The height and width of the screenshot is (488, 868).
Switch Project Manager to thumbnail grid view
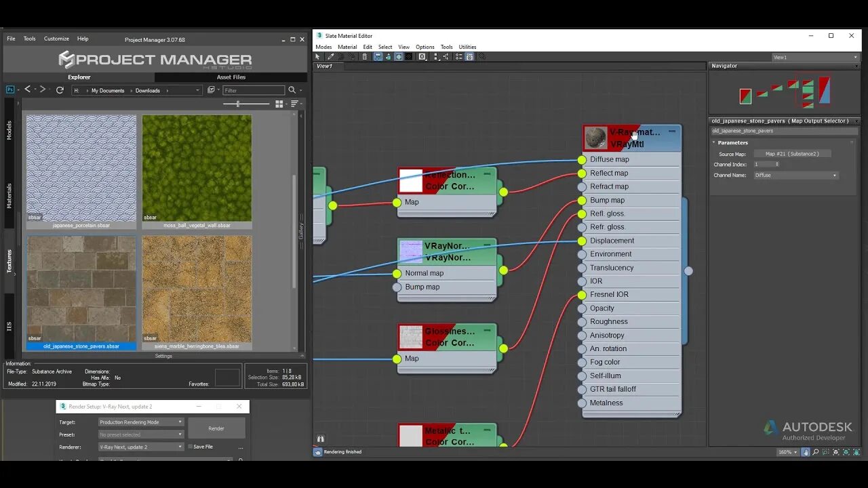tap(279, 104)
